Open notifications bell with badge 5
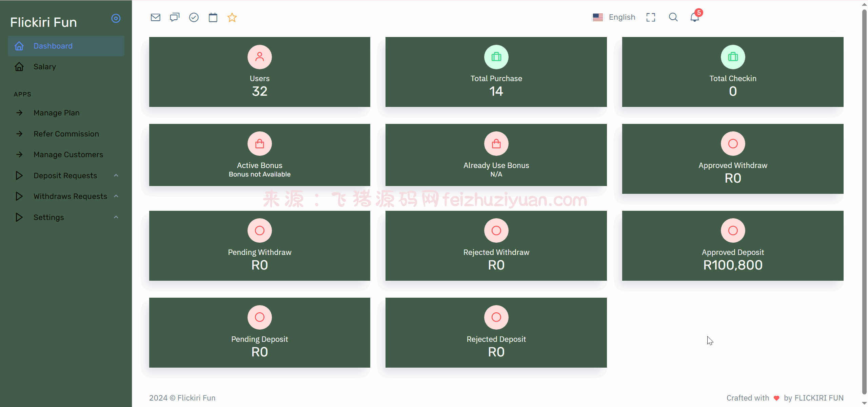 pyautogui.click(x=694, y=17)
